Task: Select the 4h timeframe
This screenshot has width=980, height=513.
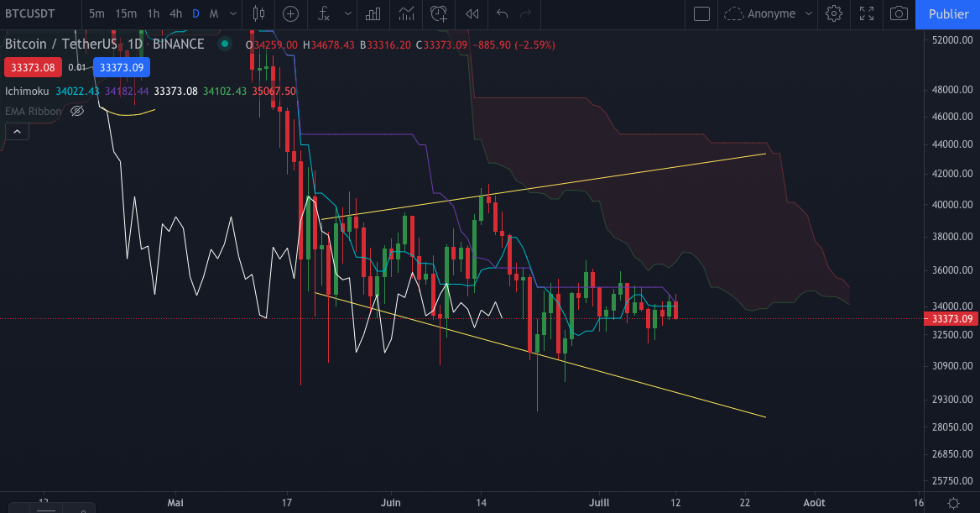Action: click(175, 14)
